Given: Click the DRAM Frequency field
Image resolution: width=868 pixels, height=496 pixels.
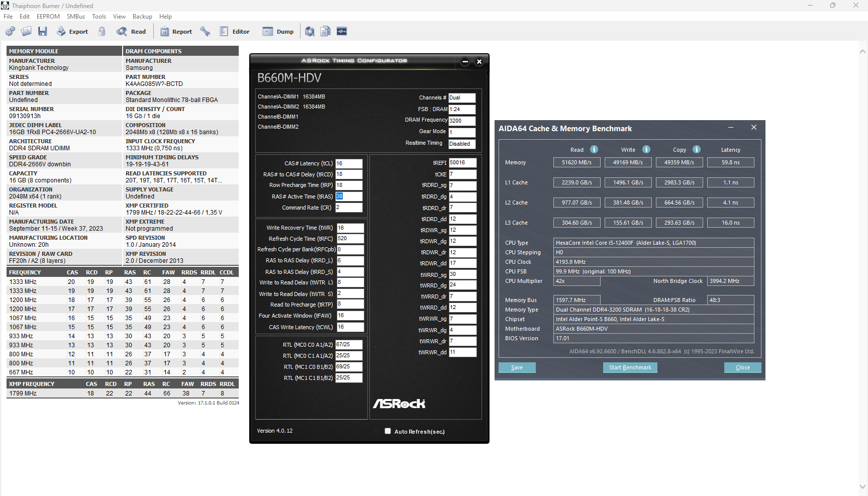Looking at the screenshot, I should pyautogui.click(x=462, y=121).
